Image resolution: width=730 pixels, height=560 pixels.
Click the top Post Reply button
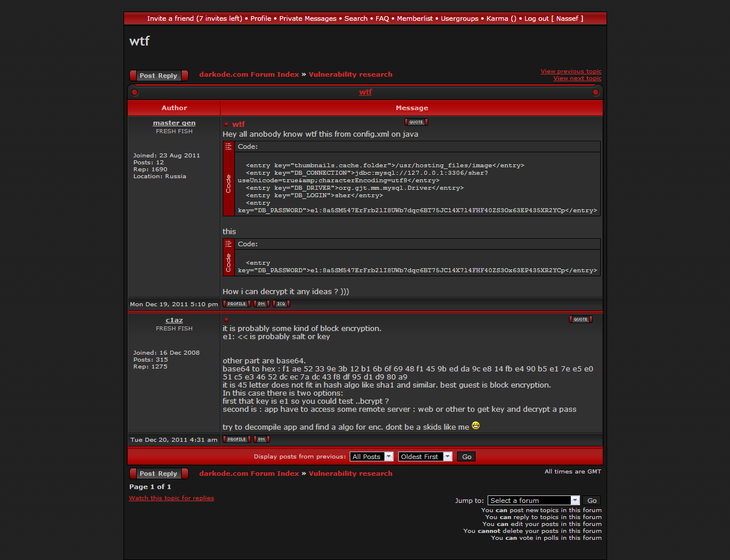[x=159, y=76]
